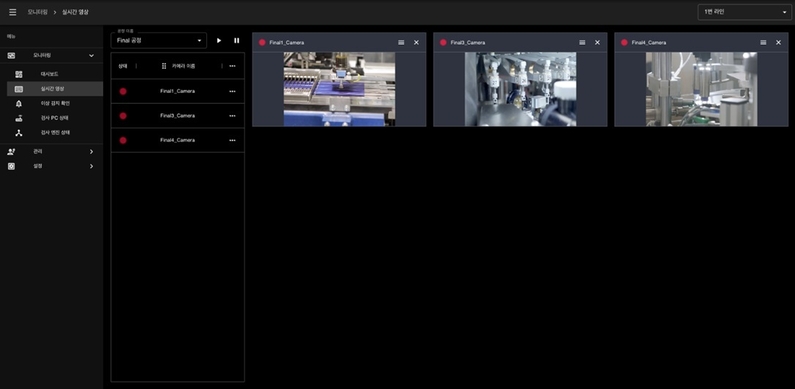Click the bell anomaly detection icon

pyautogui.click(x=19, y=103)
